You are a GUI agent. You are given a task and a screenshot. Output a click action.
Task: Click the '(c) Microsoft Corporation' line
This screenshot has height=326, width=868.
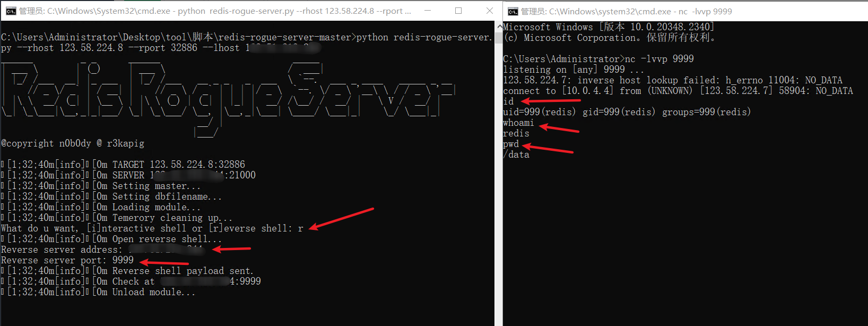coord(610,38)
